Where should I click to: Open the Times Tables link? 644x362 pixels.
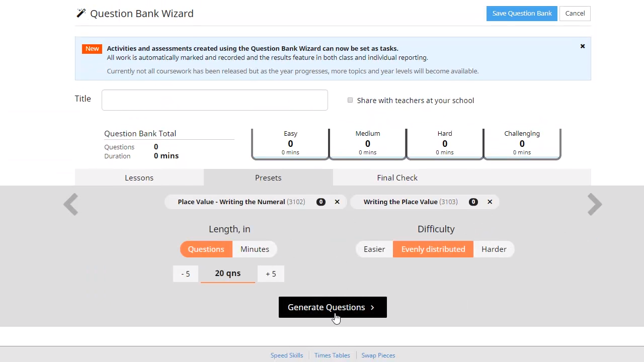pos(332,355)
